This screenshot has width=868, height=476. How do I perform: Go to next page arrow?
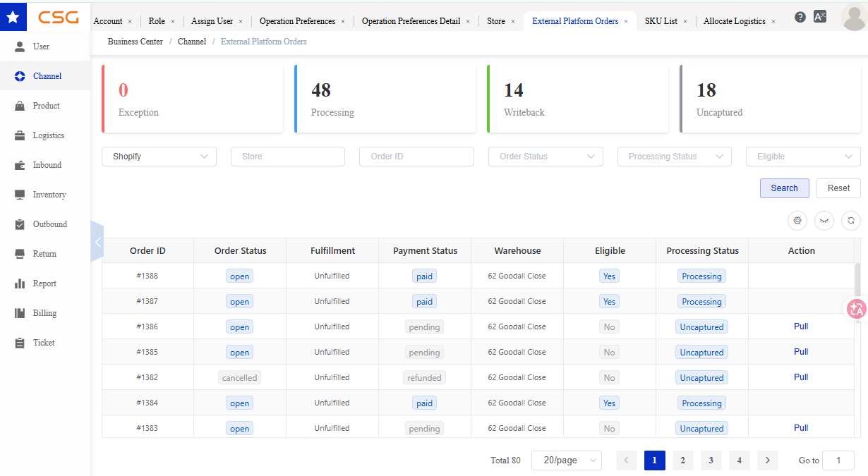click(768, 460)
